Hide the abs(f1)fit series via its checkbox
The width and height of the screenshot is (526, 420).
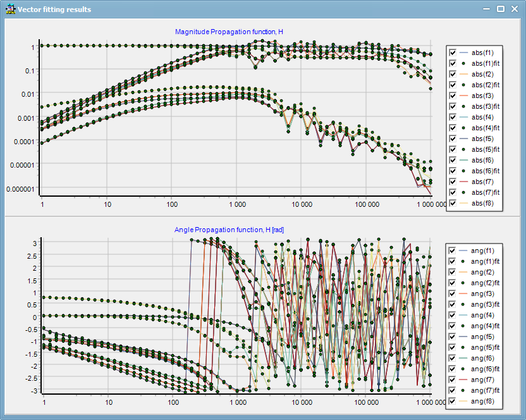pos(453,64)
